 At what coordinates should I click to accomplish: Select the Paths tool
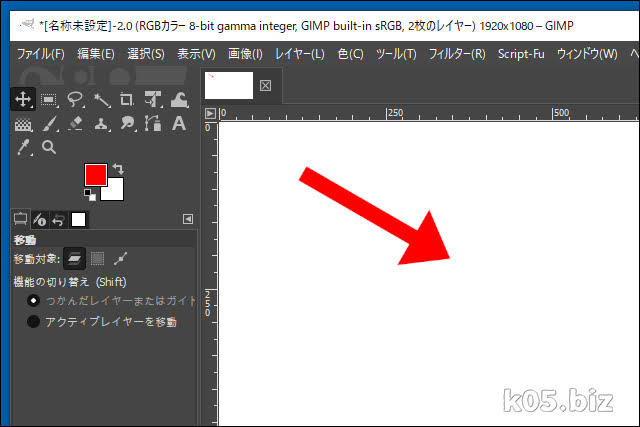point(153,123)
